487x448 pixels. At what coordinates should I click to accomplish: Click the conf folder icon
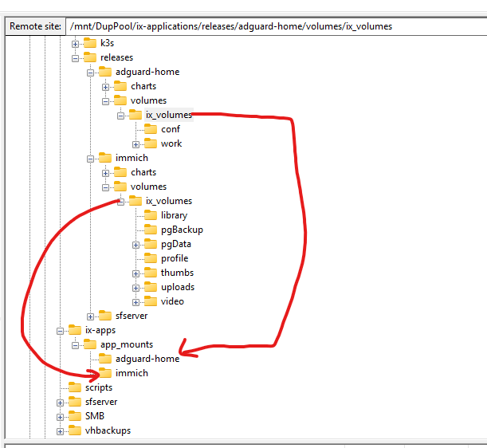coord(151,129)
